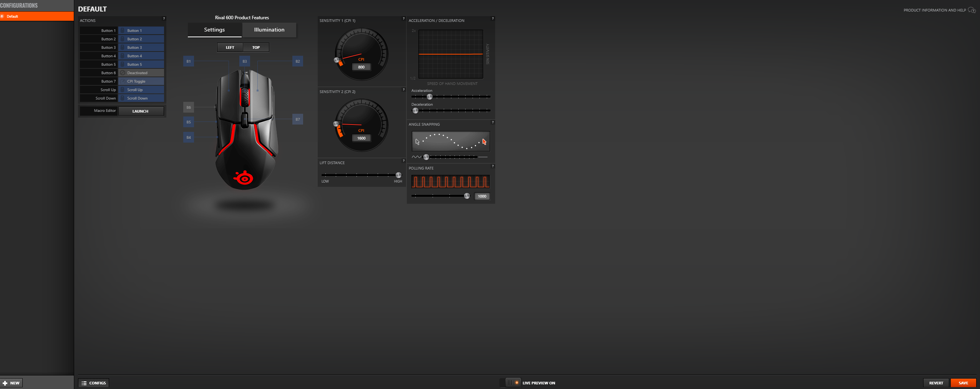Viewport: 980px width, 389px height.
Task: Open the Button 2 action assignment
Action: (x=141, y=39)
